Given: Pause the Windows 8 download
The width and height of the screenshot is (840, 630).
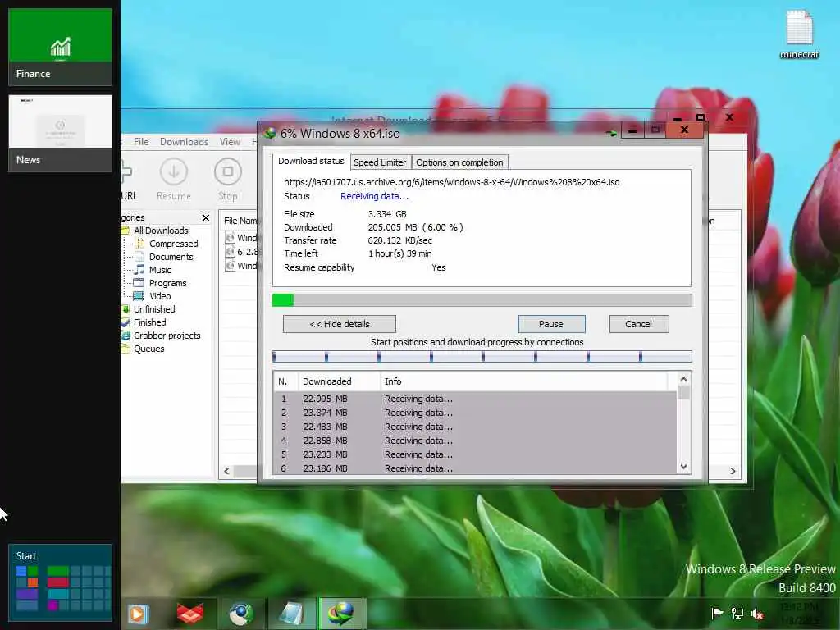Looking at the screenshot, I should click(x=551, y=324).
